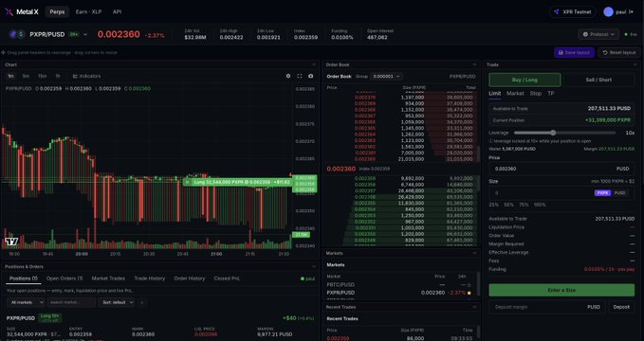Set size to 100%
Viewport: 644px width, 341px height.
click(540, 205)
